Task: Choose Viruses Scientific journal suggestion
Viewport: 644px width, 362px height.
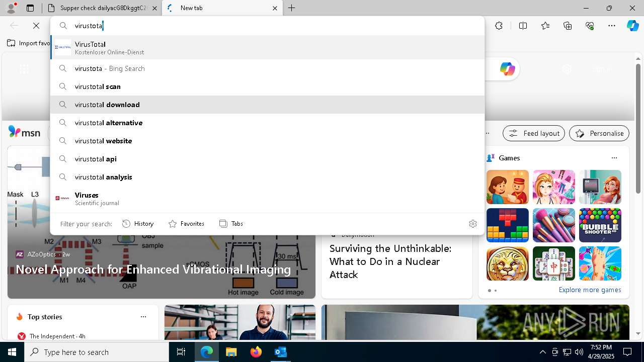Action: click(x=268, y=199)
